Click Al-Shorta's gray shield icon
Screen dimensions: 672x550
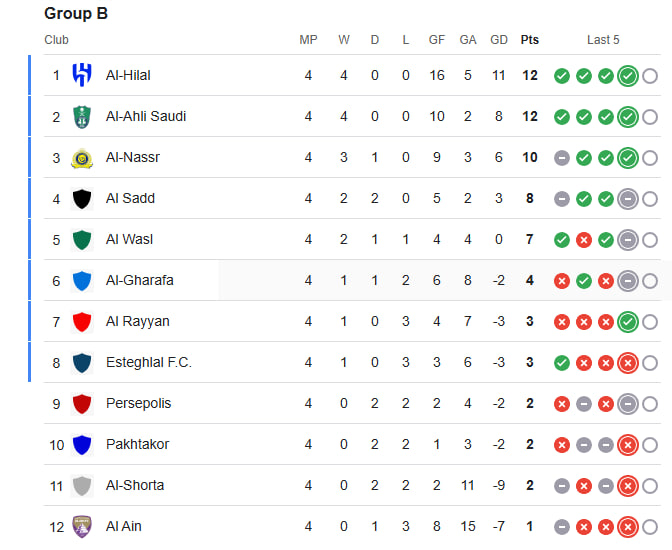[82, 486]
